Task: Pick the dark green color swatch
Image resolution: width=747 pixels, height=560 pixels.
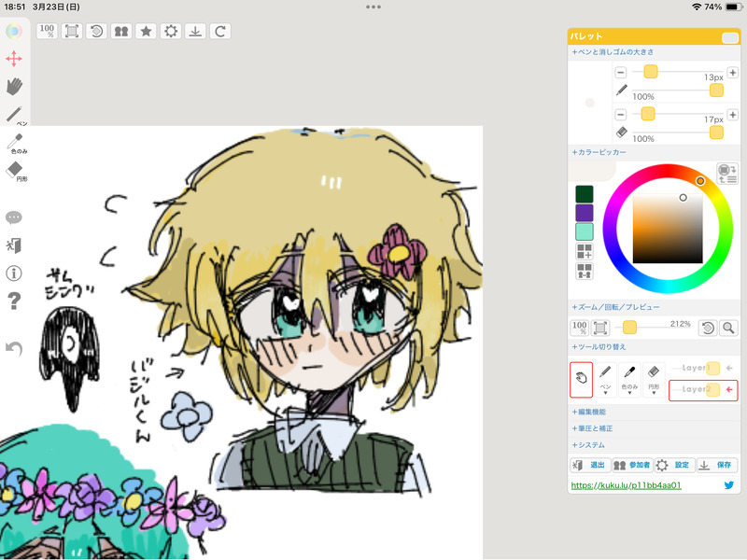Action: (585, 194)
